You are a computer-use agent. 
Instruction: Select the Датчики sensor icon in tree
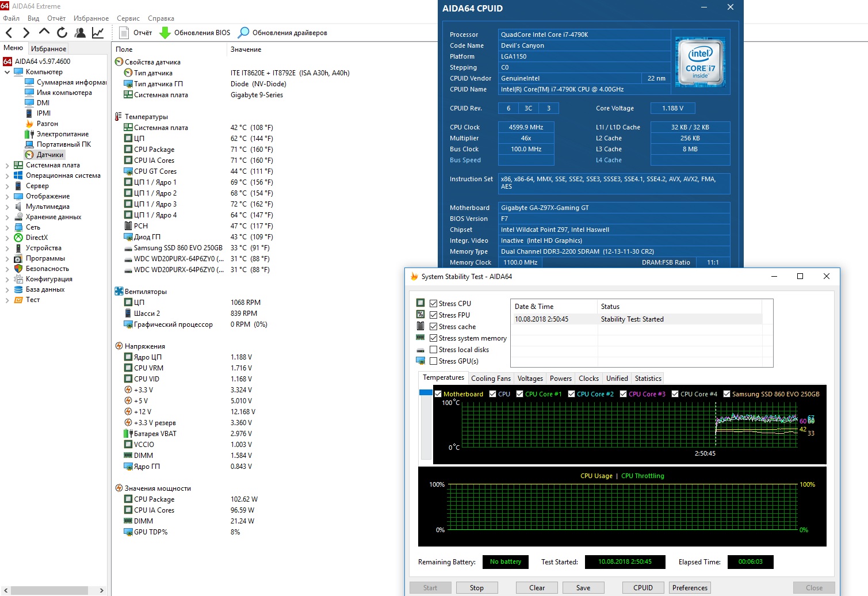29,155
